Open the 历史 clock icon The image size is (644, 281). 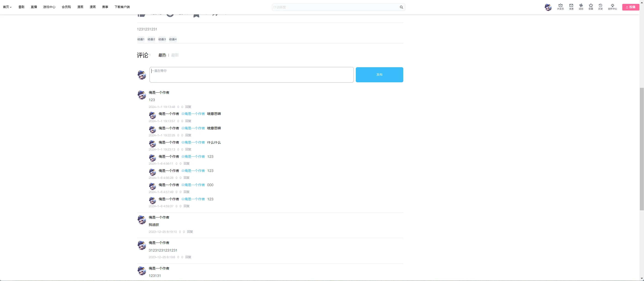click(x=601, y=7)
